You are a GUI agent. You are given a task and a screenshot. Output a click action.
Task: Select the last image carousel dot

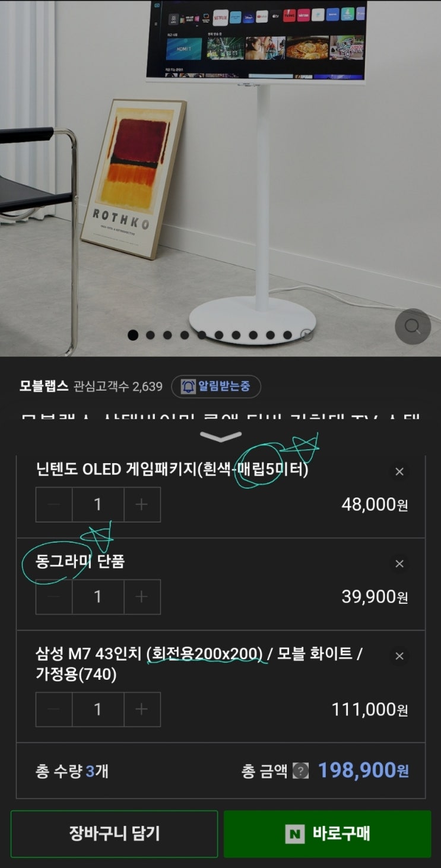[x=306, y=335]
